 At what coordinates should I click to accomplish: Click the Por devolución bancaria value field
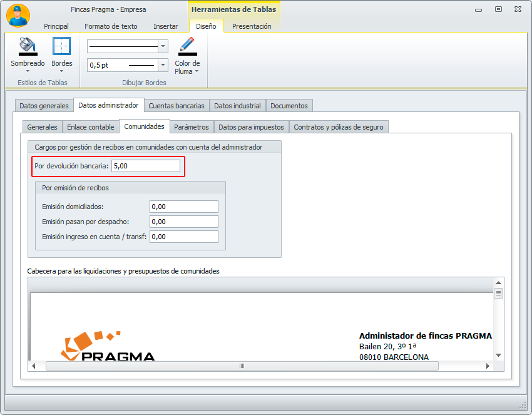point(146,166)
